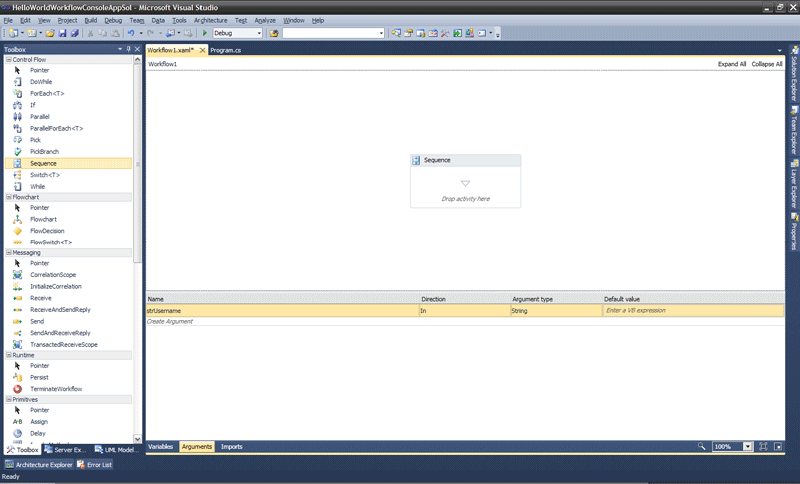
Task: Select the Delay primitive activity
Action: (x=38, y=434)
